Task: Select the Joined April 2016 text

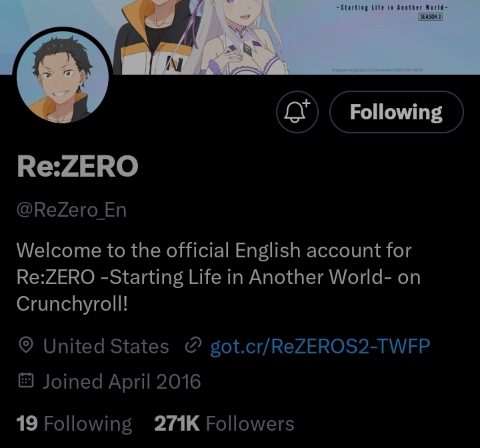Action: pyautogui.click(x=121, y=382)
